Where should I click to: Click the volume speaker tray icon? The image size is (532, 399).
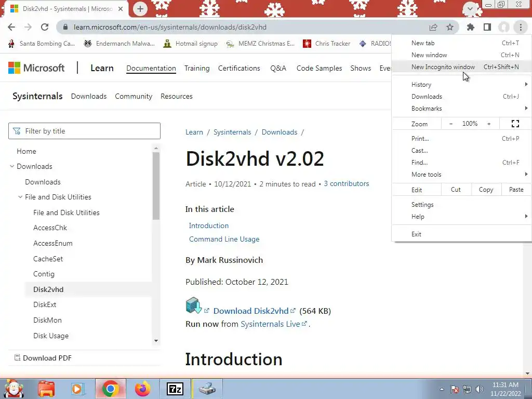[480, 389]
